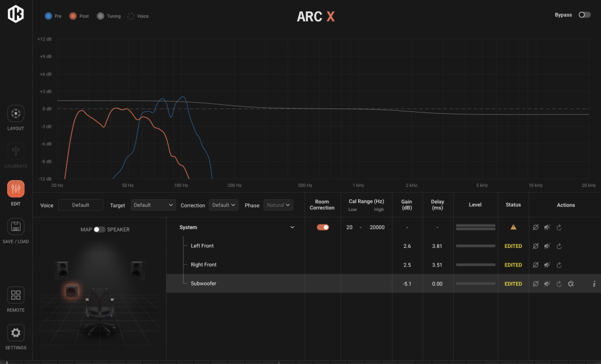
Task: Mute the Left Front speaker
Action: pos(547,246)
